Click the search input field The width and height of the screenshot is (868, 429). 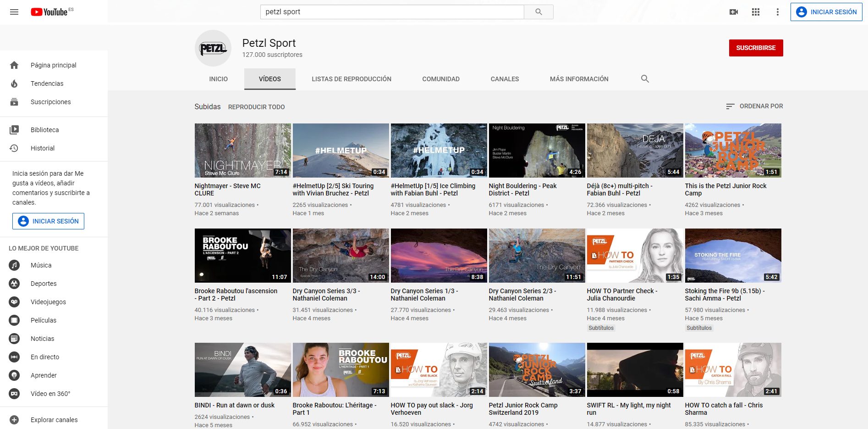[392, 12]
